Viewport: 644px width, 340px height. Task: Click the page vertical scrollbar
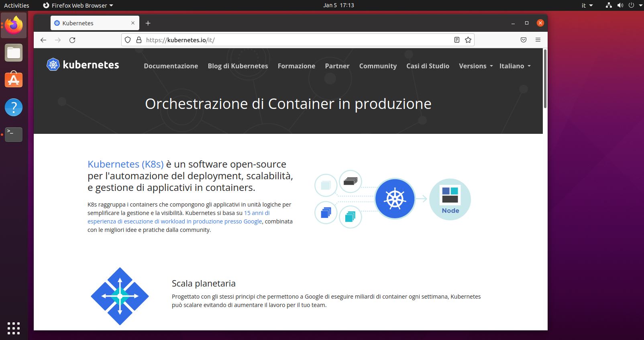(x=545, y=79)
